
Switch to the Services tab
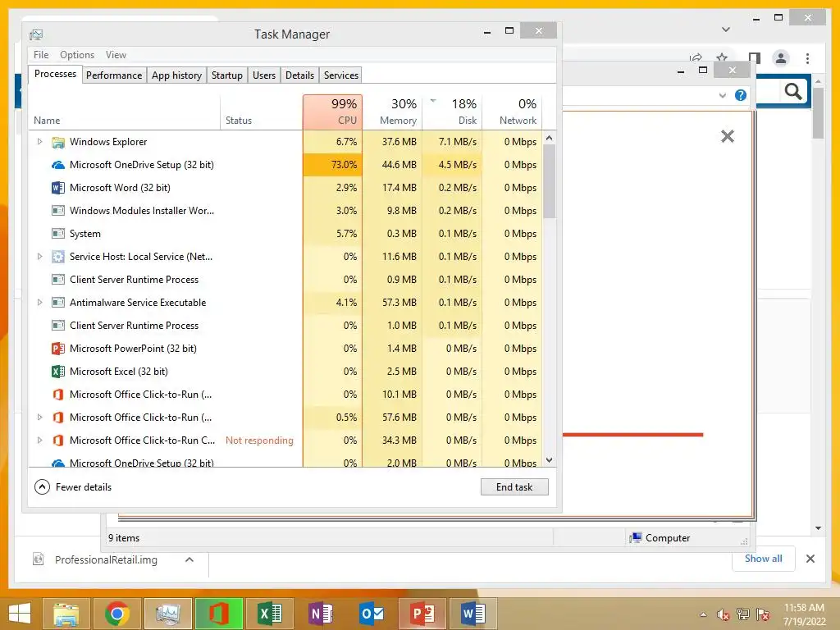coord(341,75)
